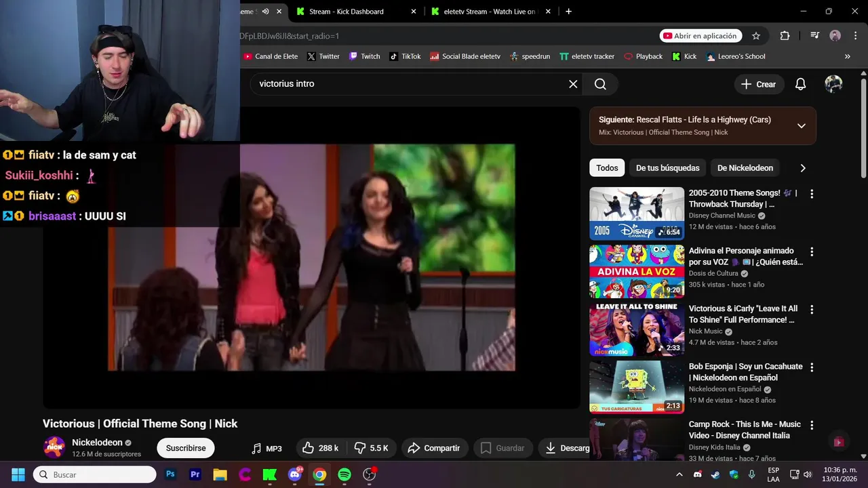
Task: Open the clock and date flyout
Action: [x=840, y=474]
